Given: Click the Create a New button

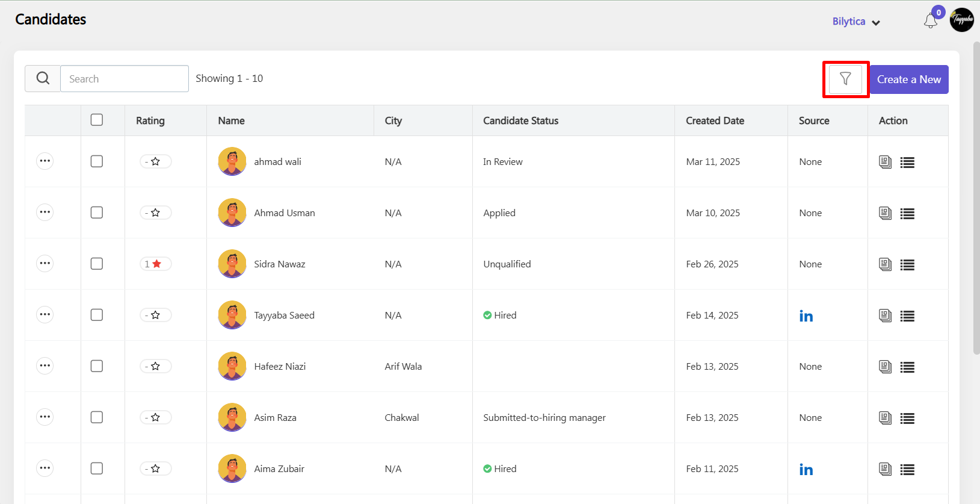Looking at the screenshot, I should point(909,79).
